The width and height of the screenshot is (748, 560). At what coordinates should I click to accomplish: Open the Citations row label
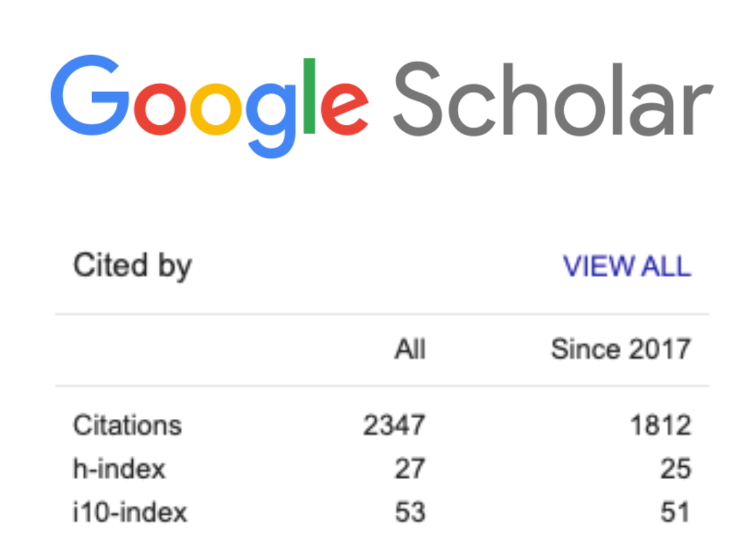click(x=128, y=425)
